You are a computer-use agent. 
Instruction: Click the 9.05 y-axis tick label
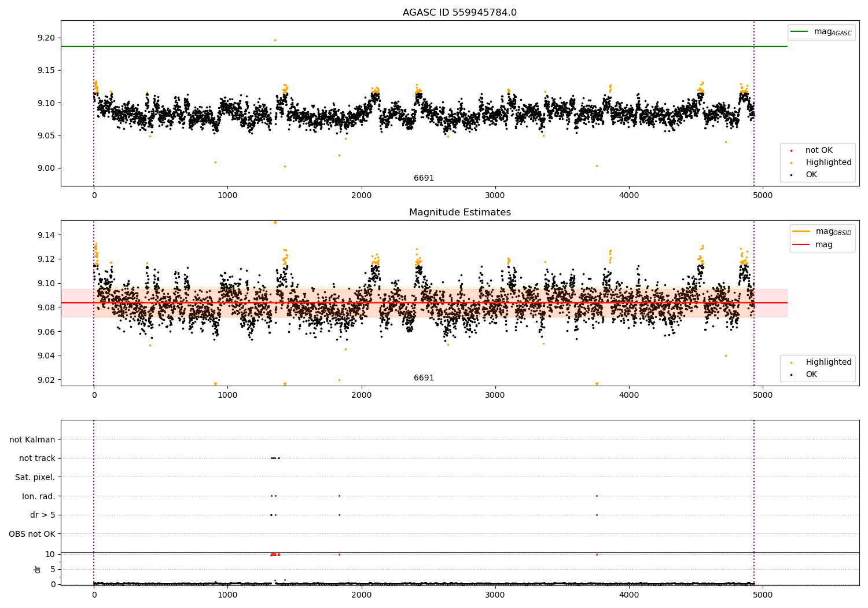coord(45,136)
